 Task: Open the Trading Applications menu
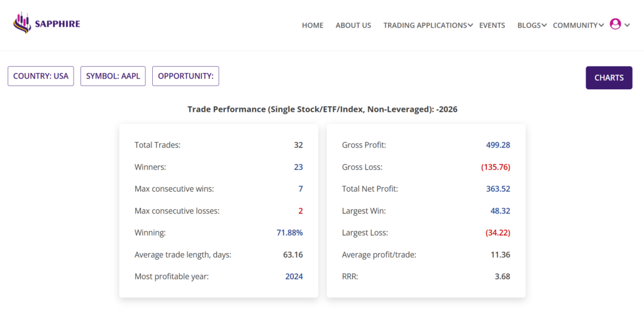pyautogui.click(x=425, y=25)
